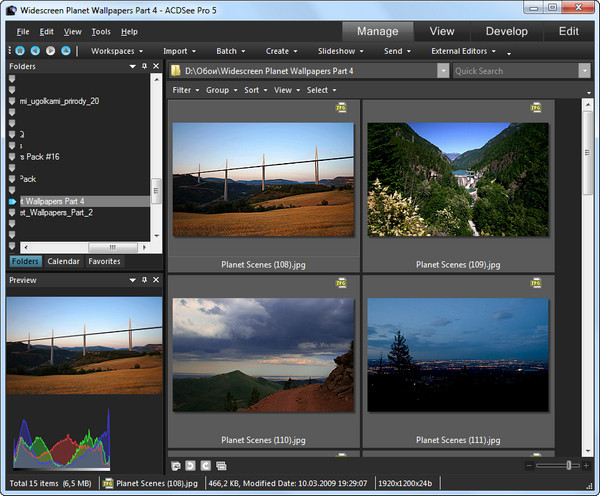The height and width of the screenshot is (496, 600).
Task: Switch to Edit mode
Action: 568,31
